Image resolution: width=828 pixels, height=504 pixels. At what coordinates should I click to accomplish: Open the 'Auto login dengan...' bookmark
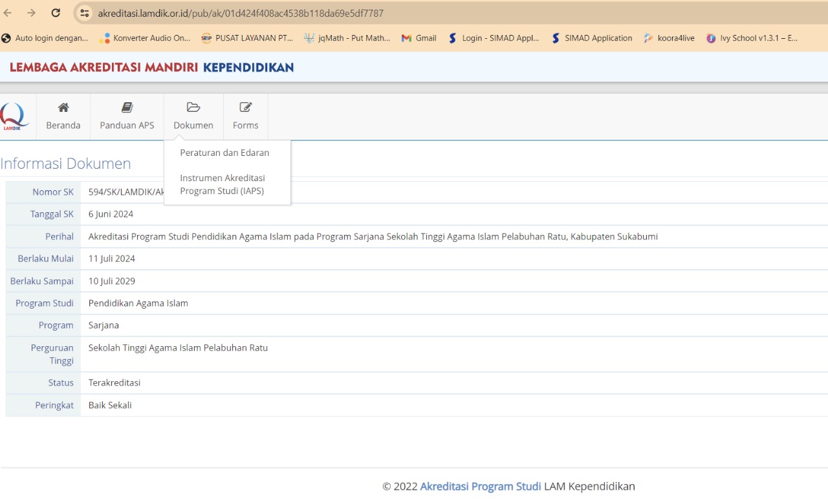point(45,38)
